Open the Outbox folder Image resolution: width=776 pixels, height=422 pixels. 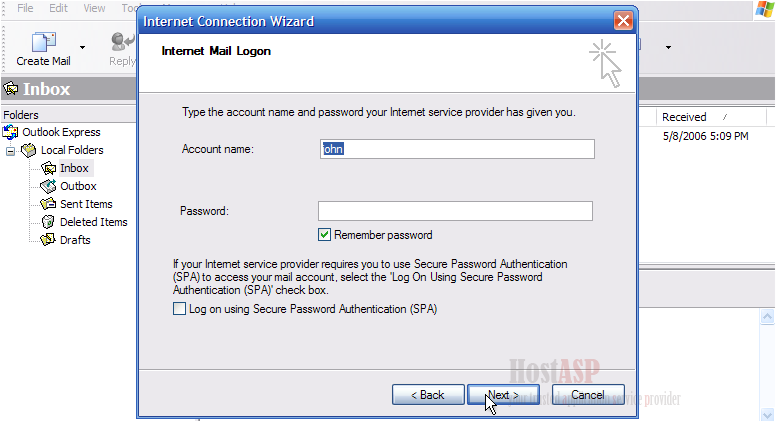pos(78,186)
